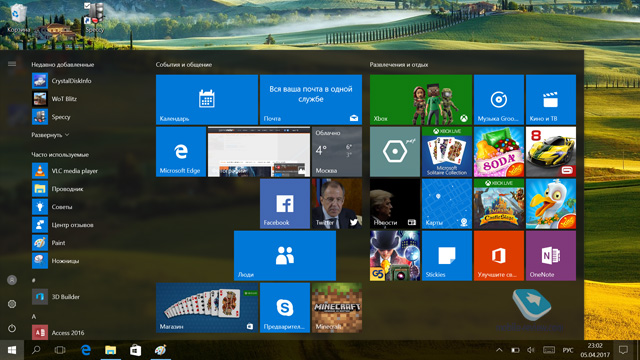Open the Power options button

coord(12,328)
